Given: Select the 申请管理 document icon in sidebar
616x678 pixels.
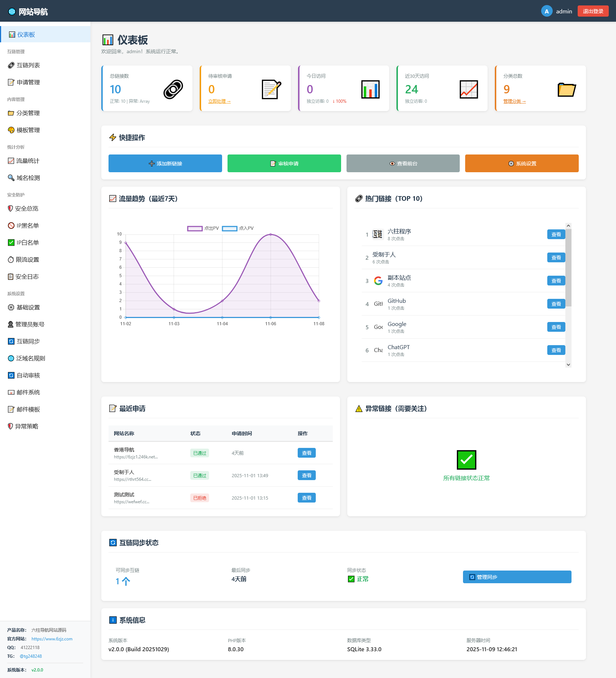Looking at the screenshot, I should 11,82.
